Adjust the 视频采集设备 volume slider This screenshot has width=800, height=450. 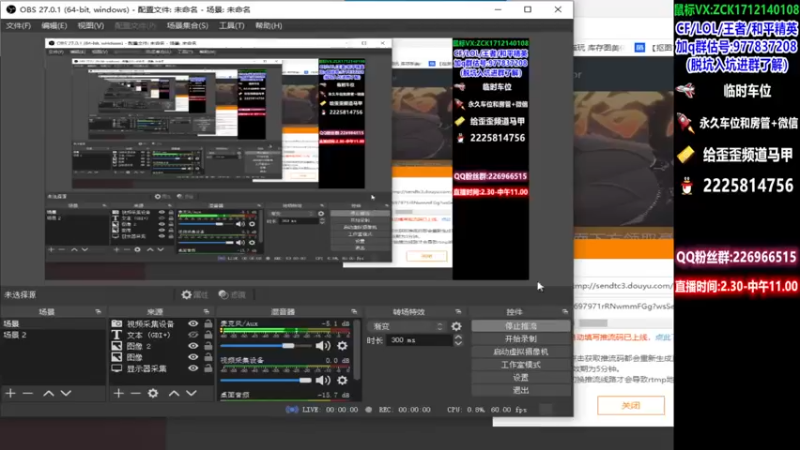point(266,380)
